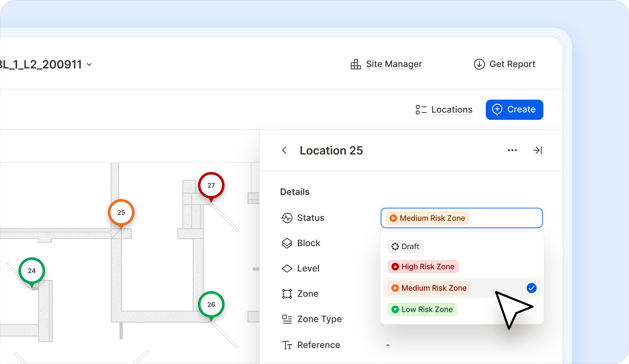Viewport: 629px width, 364px height.
Task: Click the Draft dotted circle icon
Action: click(395, 246)
